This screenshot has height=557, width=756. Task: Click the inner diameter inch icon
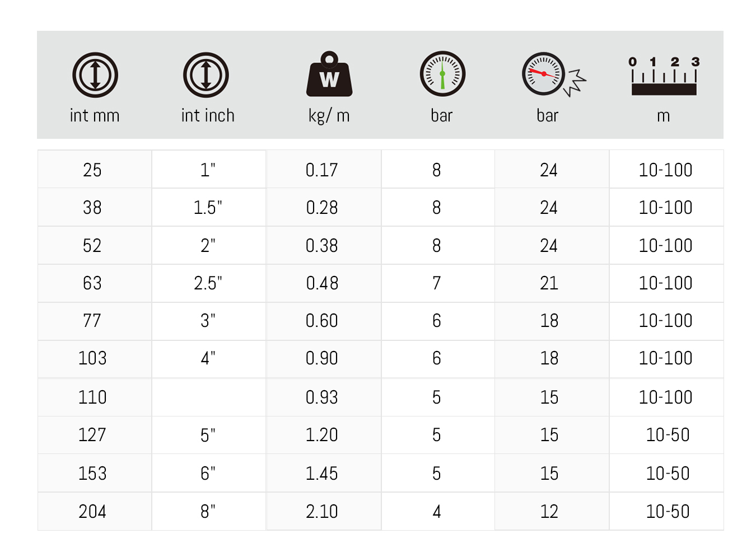pyautogui.click(x=206, y=75)
